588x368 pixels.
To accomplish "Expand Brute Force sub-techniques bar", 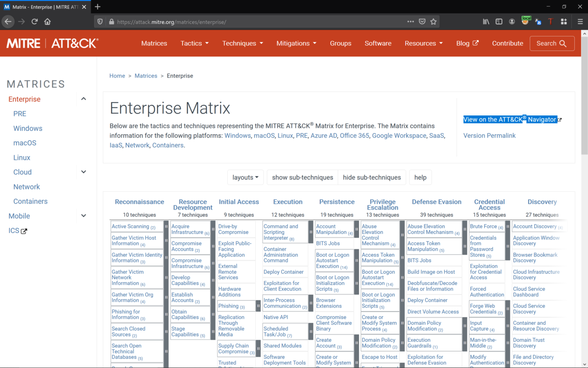I will tap(508, 227).
